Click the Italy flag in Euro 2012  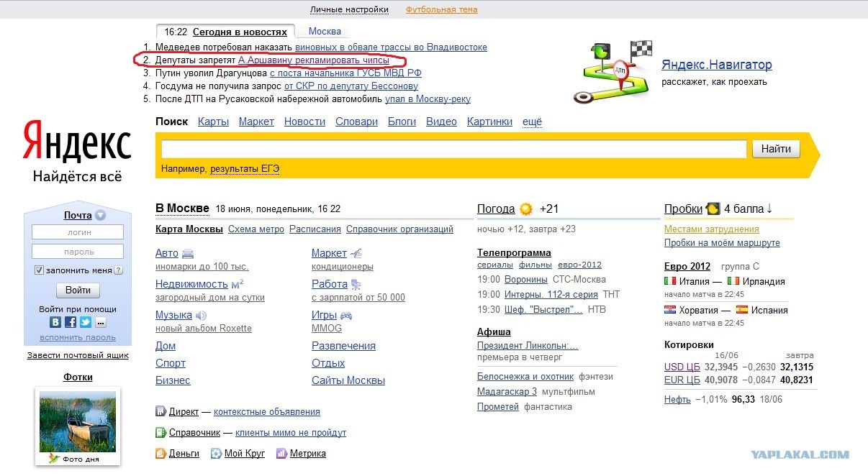670,281
